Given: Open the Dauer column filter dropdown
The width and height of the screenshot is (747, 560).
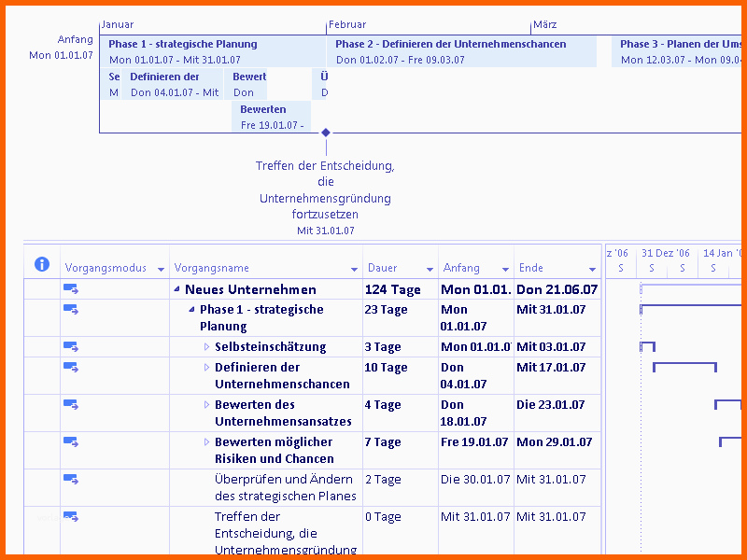Looking at the screenshot, I should tap(430, 270).
